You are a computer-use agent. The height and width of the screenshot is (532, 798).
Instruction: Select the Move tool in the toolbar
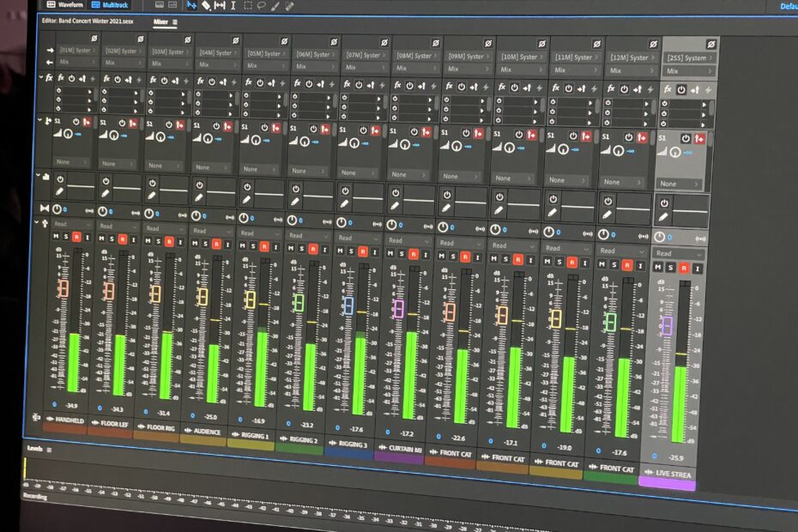[x=191, y=4]
